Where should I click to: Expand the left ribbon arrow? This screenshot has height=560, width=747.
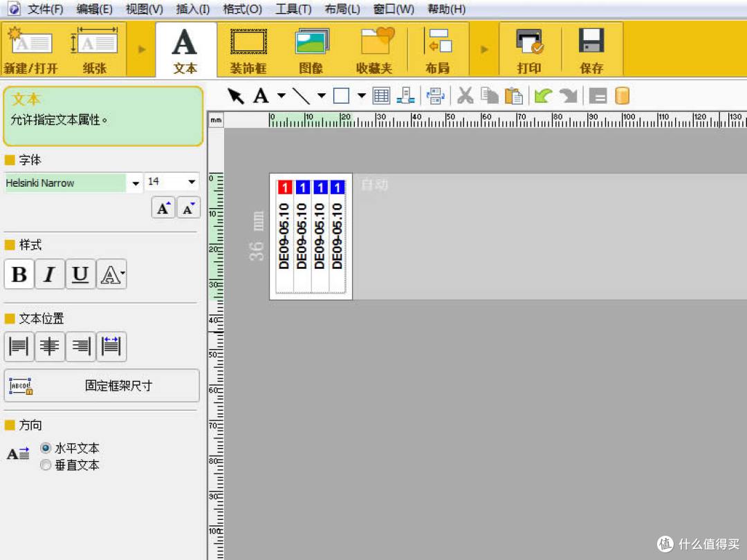tap(142, 50)
